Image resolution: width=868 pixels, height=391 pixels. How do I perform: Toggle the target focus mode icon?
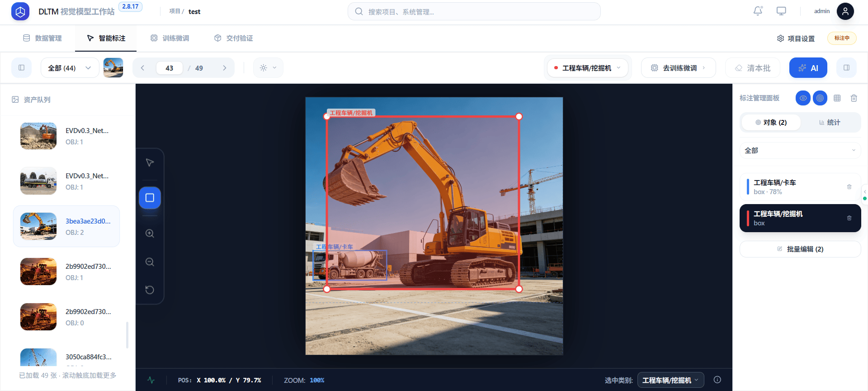(820, 98)
